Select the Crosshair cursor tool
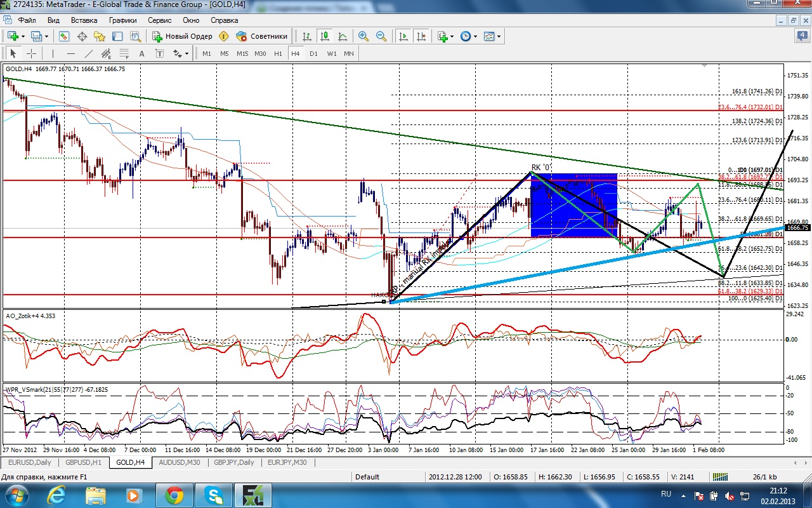Screen dimensions: 812x508 (30, 54)
